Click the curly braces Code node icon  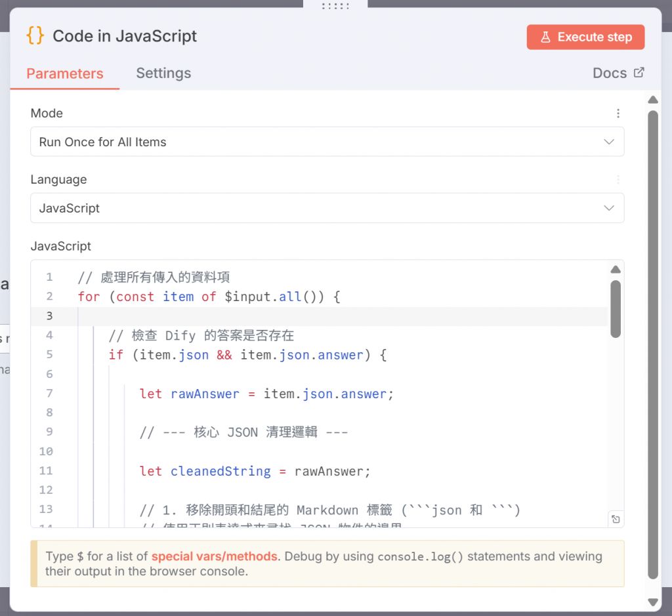click(35, 35)
